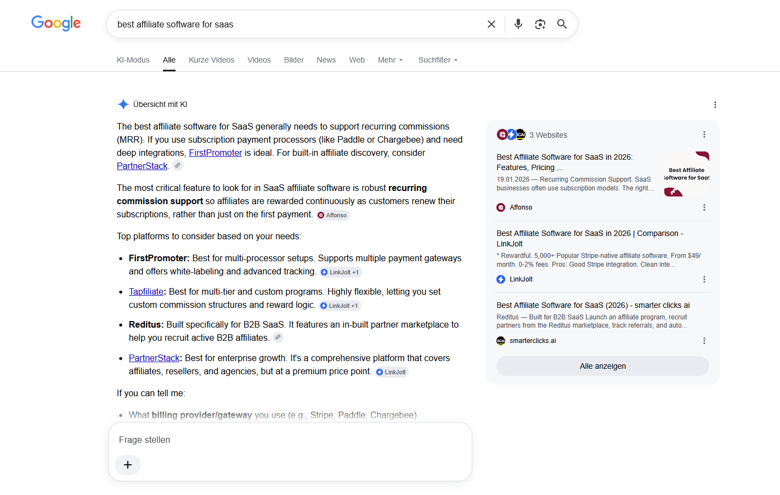780x495 pixels.
Task: Start voice search with microphone icon
Action: coord(518,24)
